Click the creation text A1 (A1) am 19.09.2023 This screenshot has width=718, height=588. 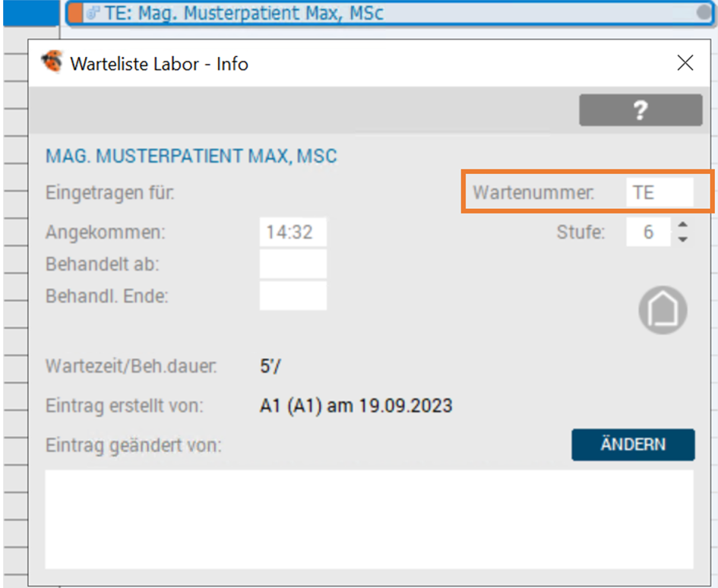[356, 406]
